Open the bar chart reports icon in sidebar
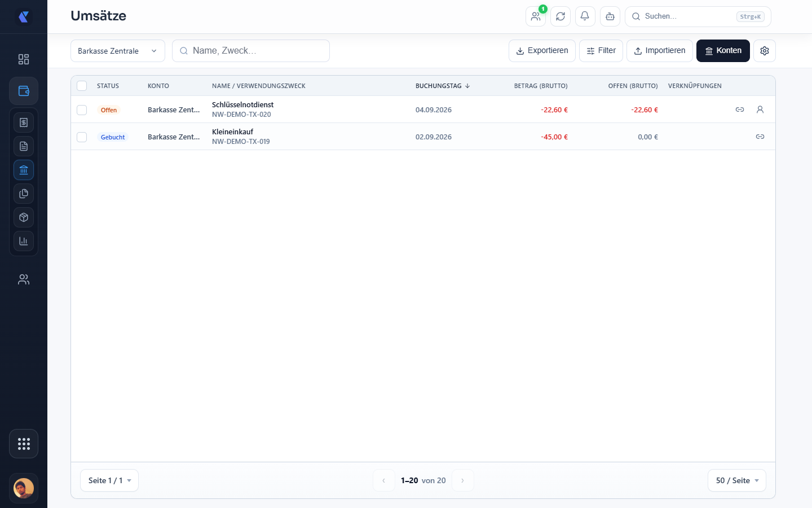 24,241
